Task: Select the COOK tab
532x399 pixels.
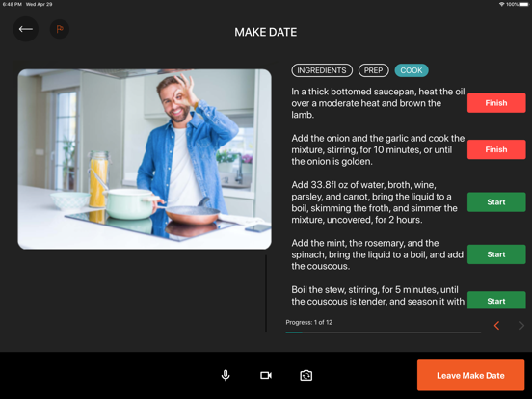Action: click(x=412, y=70)
